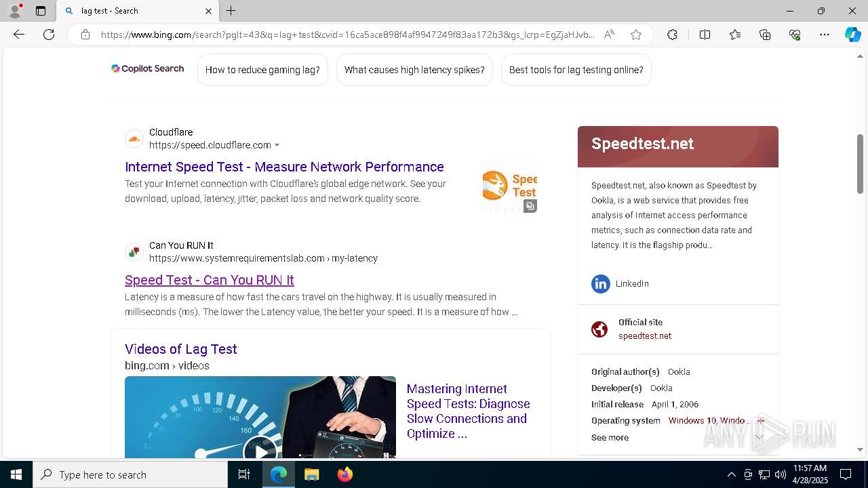
Task: Click Copilot Search logo
Action: coord(148,68)
